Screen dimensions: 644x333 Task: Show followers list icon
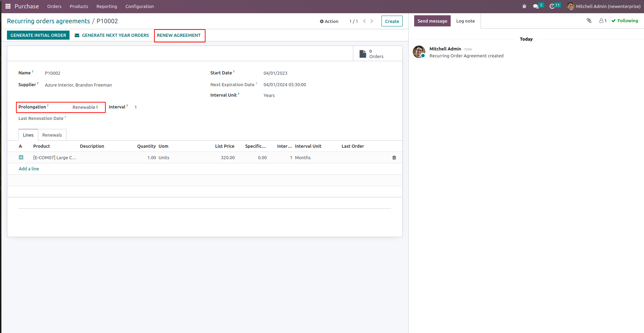(603, 21)
